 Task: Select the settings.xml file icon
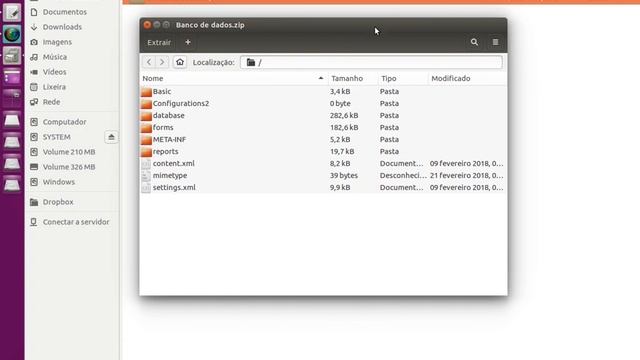tap(146, 188)
